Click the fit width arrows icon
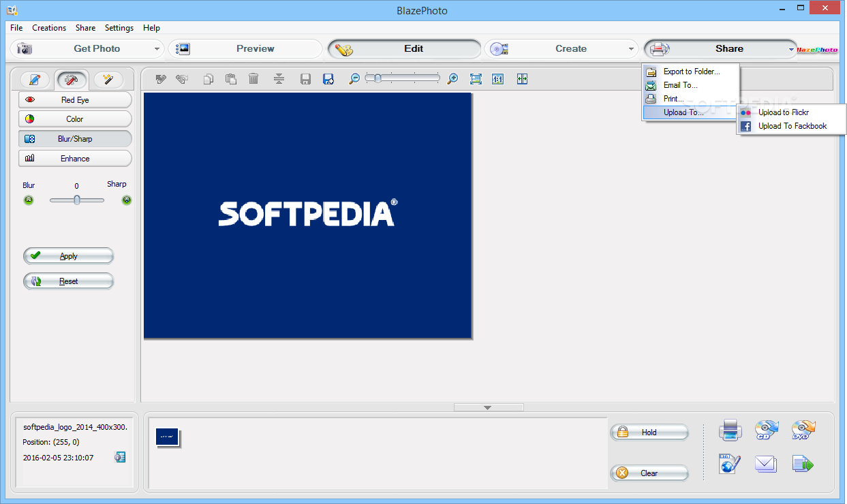Viewport: 847px width, 504px height. click(522, 79)
